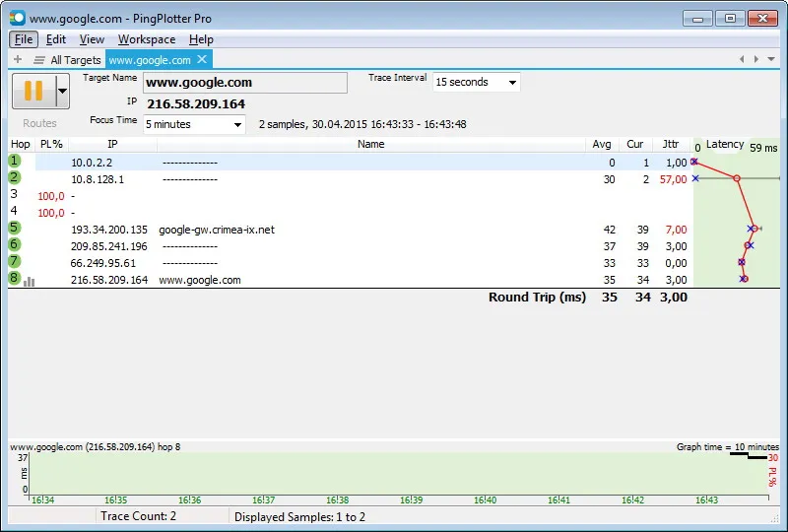Image resolution: width=788 pixels, height=532 pixels.
Task: Select the green hop 1 circle
Action: 14,161
